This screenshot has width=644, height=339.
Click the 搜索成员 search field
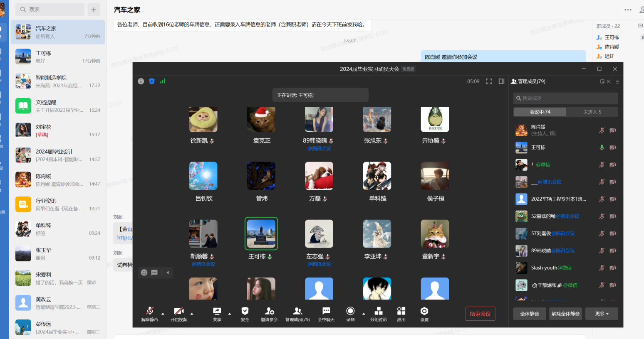tap(565, 98)
